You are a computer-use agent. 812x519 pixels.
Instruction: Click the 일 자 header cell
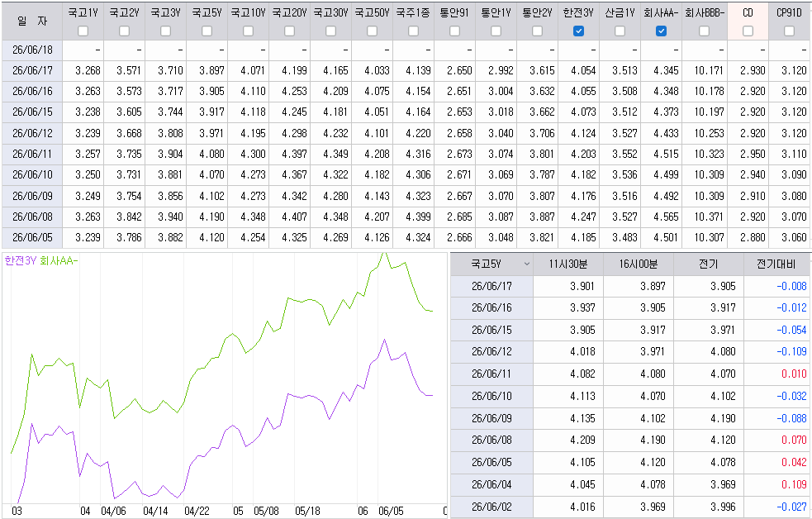32,21
